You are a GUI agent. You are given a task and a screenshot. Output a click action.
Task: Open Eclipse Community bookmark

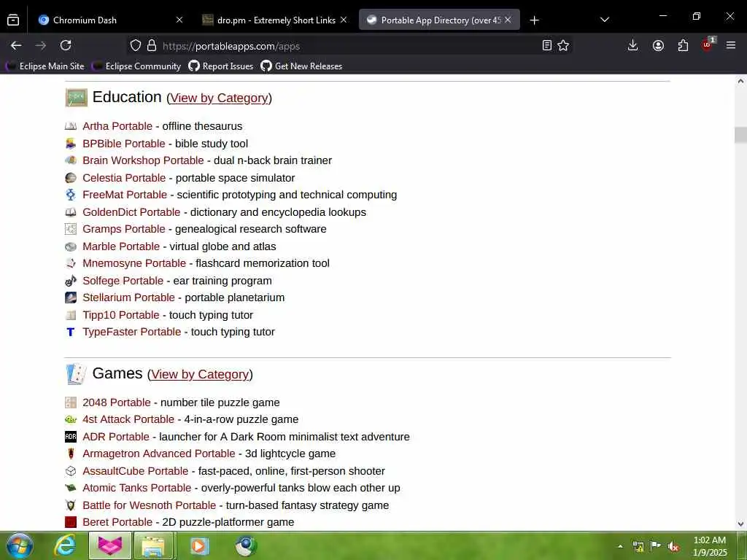point(136,66)
